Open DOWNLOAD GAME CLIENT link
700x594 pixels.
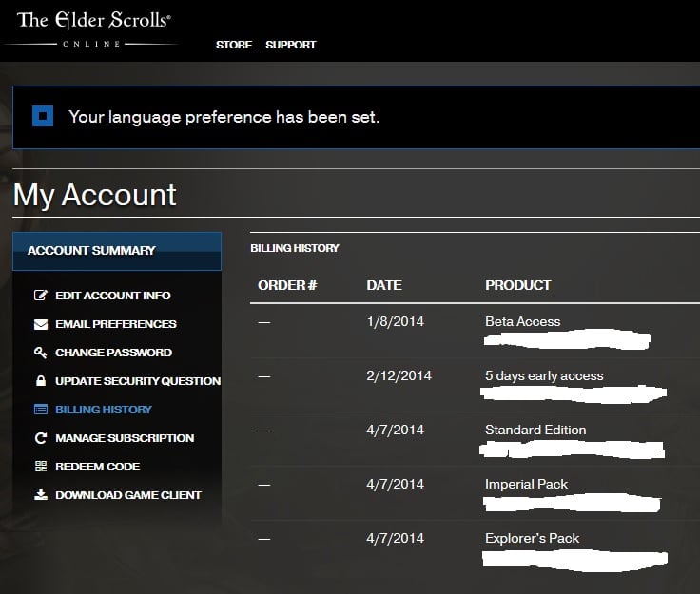tap(128, 495)
